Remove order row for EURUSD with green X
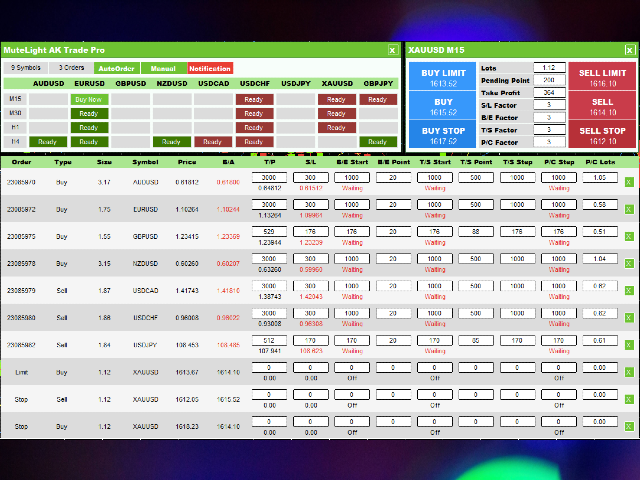640x480 pixels. (629, 209)
